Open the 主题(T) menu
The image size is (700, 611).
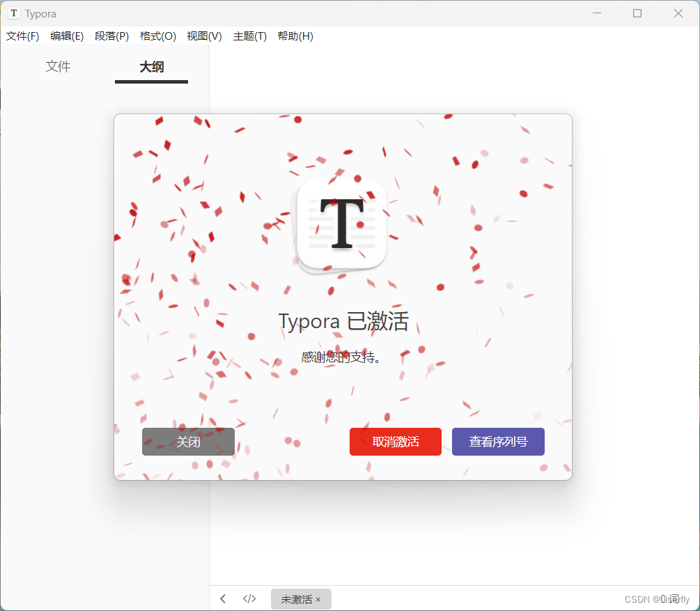pyautogui.click(x=249, y=36)
